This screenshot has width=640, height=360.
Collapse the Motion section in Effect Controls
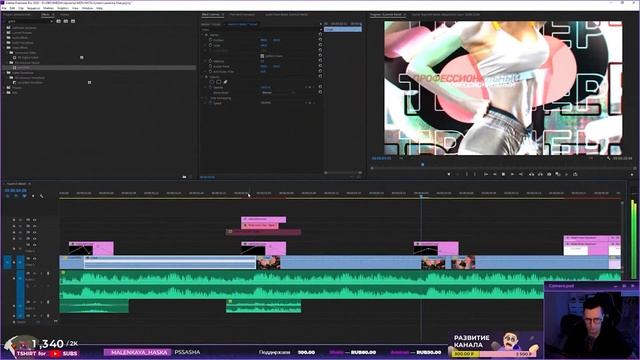[203, 35]
